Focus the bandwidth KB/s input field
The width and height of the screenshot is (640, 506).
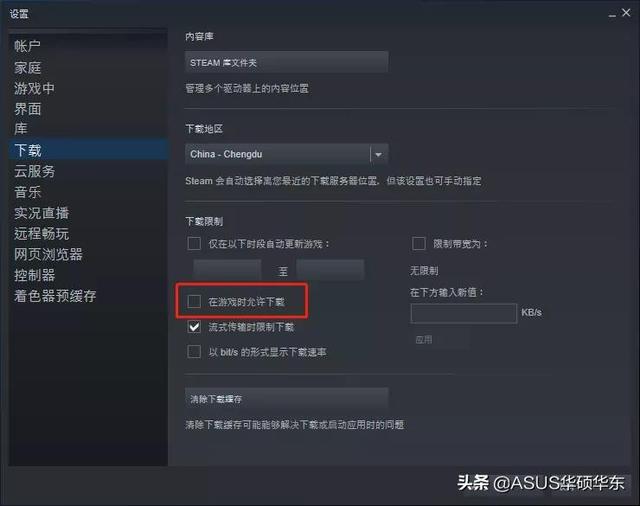[x=464, y=313]
